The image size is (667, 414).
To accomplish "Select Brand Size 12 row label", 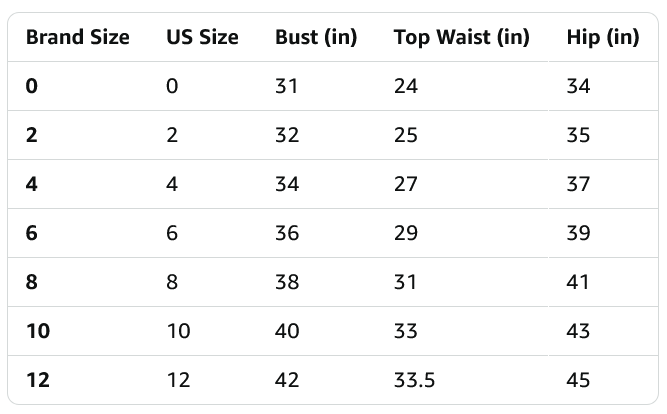I will coord(38,380).
